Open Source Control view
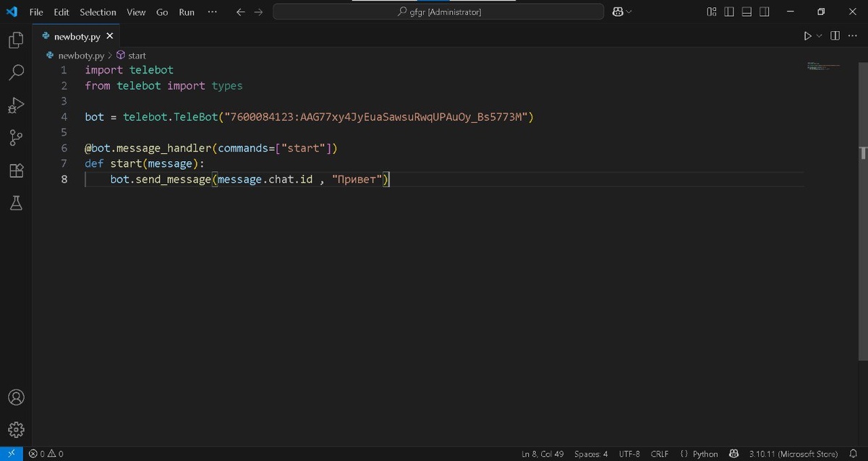 (16, 138)
